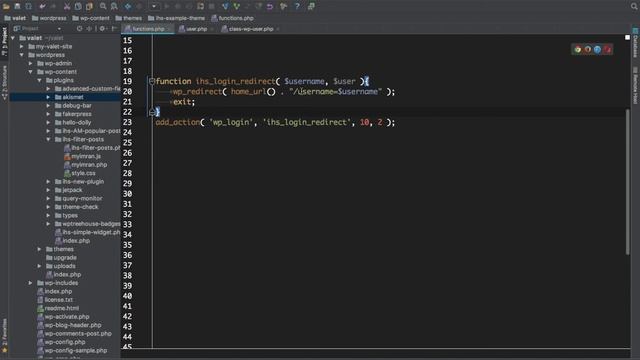Screen dimensions: 640x360
Task: Click the Project panel settings gear
Action: pos(102,29)
